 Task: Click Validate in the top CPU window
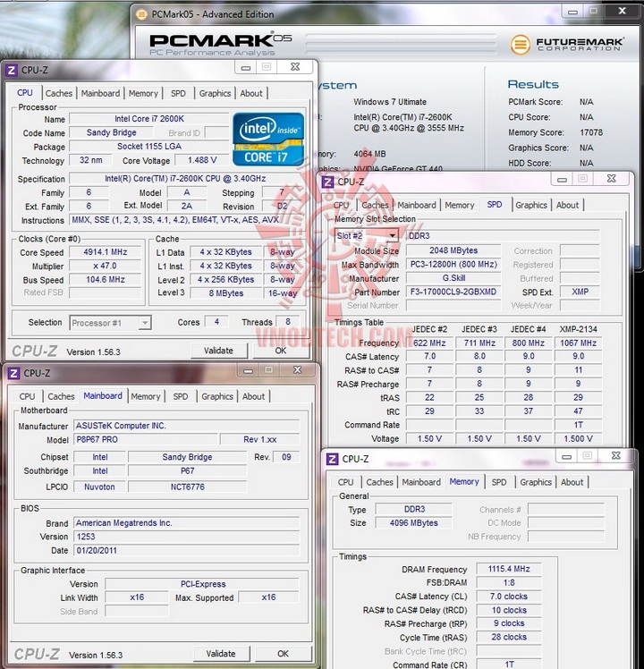pyautogui.click(x=218, y=351)
